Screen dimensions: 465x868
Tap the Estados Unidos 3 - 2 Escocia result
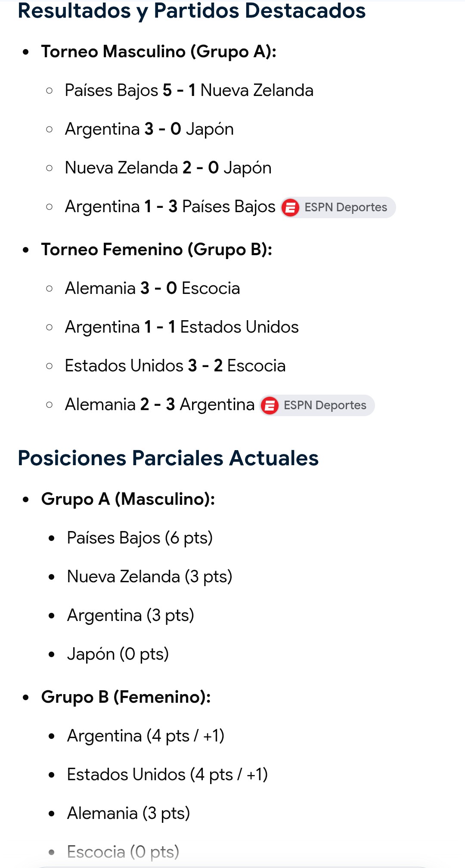pyautogui.click(x=175, y=366)
